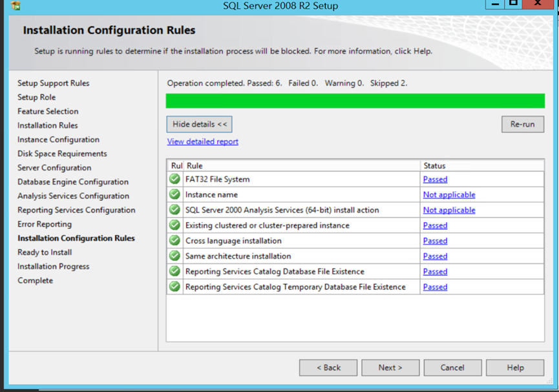Open the View detailed report link
The image size is (559, 392).
pos(203,141)
